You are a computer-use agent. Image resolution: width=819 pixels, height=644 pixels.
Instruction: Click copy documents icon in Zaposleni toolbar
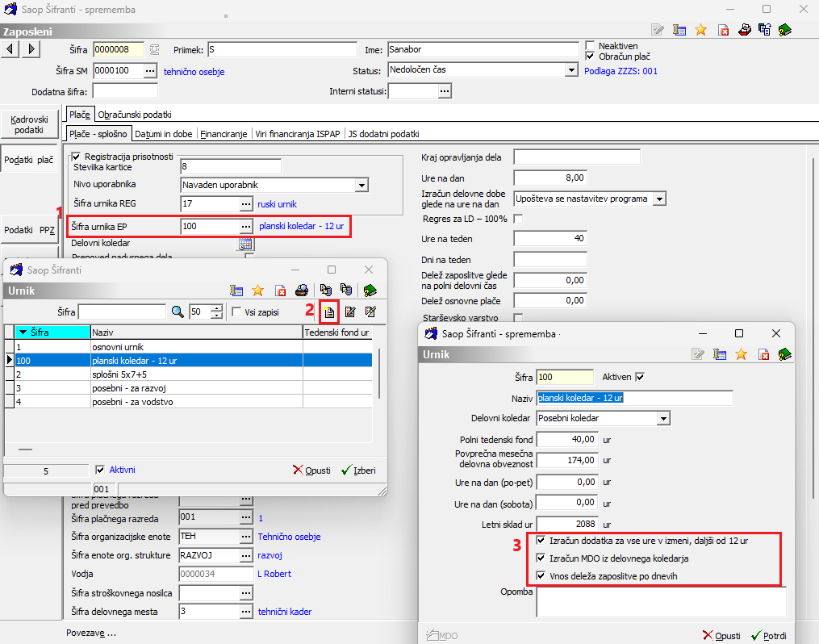pos(765,30)
